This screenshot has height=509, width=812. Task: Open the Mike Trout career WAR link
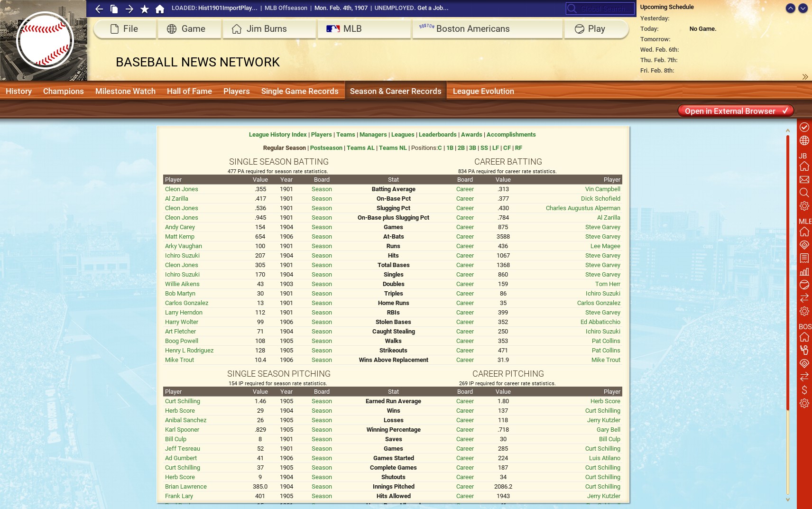606,360
